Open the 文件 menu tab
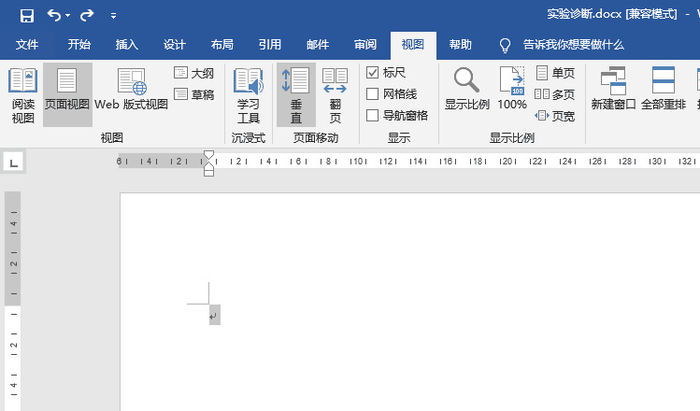The height and width of the screenshot is (411, 700). 27,45
